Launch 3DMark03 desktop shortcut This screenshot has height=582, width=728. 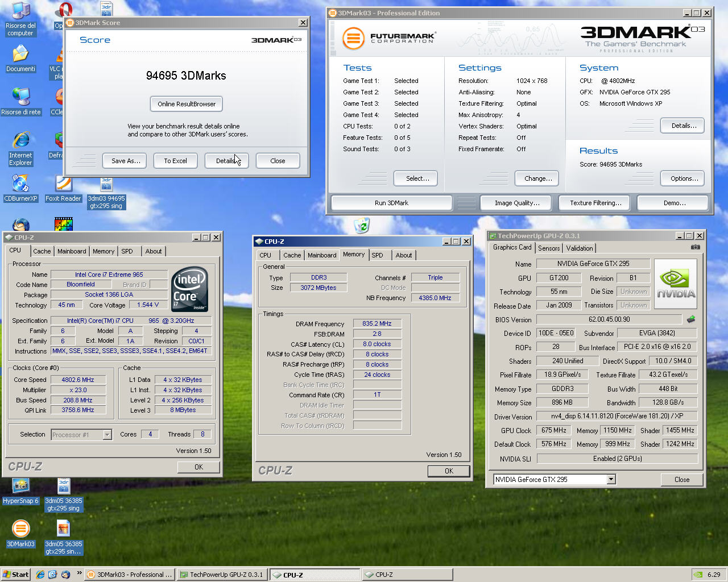pyautogui.click(x=20, y=534)
